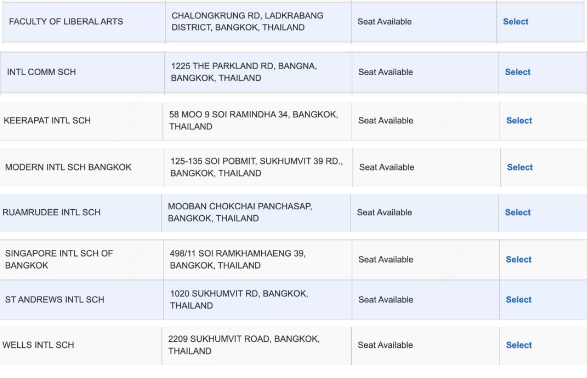Screen dimensions: 587x378
Task: Click Seat Available for St Andrews row
Action: 386,300
